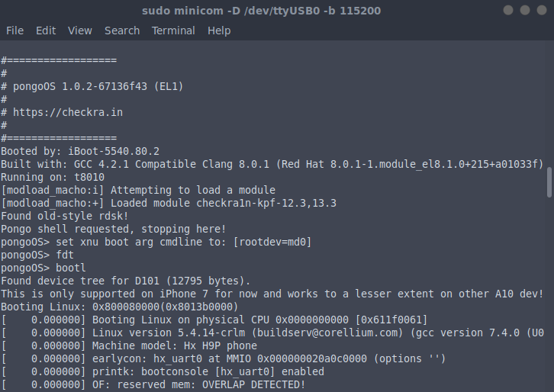Click the terminal's vertical scrollbar handle
The width and height of the screenshot is (554, 392).
click(x=549, y=182)
